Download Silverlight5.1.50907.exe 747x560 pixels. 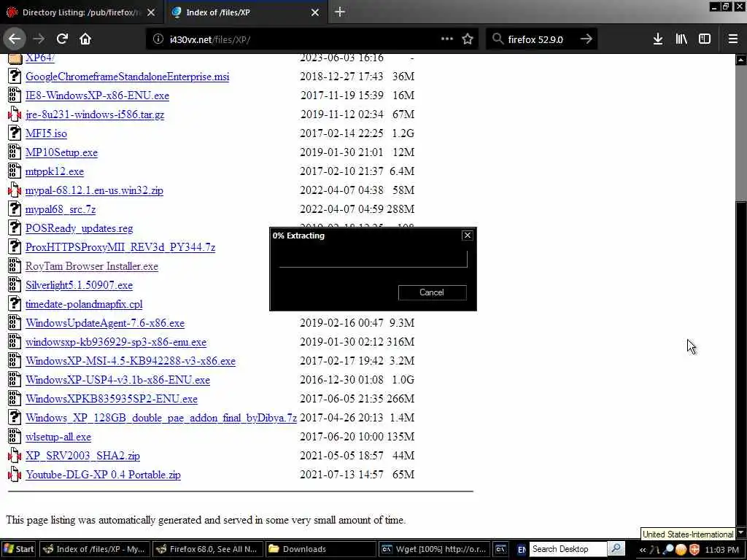pos(79,285)
